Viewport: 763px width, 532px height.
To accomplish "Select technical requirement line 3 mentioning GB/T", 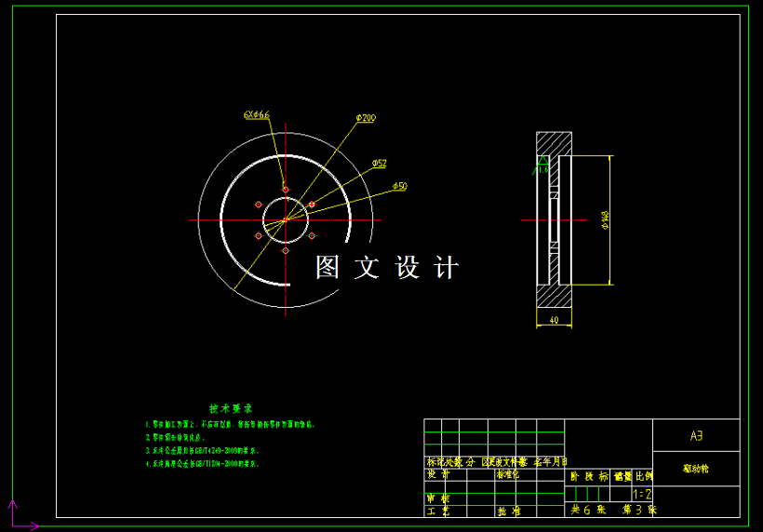I will (x=203, y=451).
